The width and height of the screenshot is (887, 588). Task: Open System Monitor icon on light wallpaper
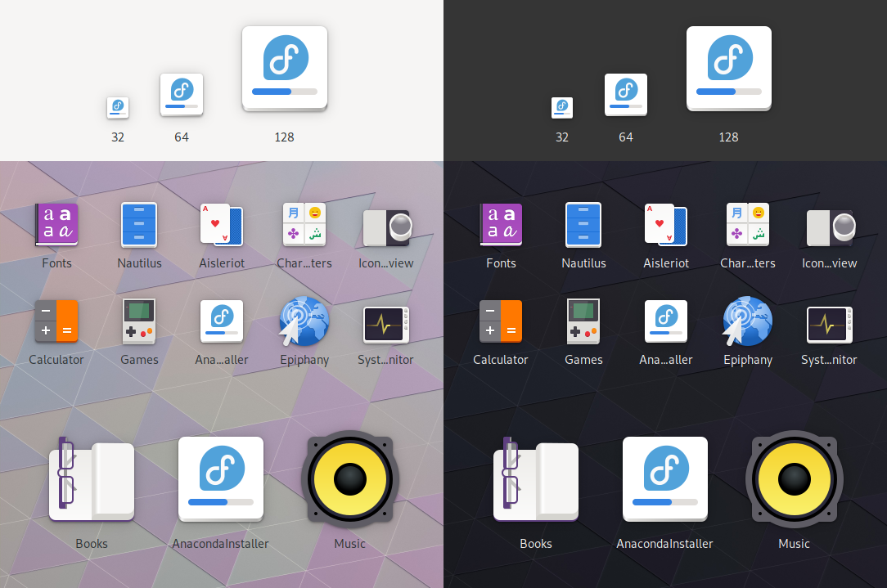pyautogui.click(x=385, y=325)
